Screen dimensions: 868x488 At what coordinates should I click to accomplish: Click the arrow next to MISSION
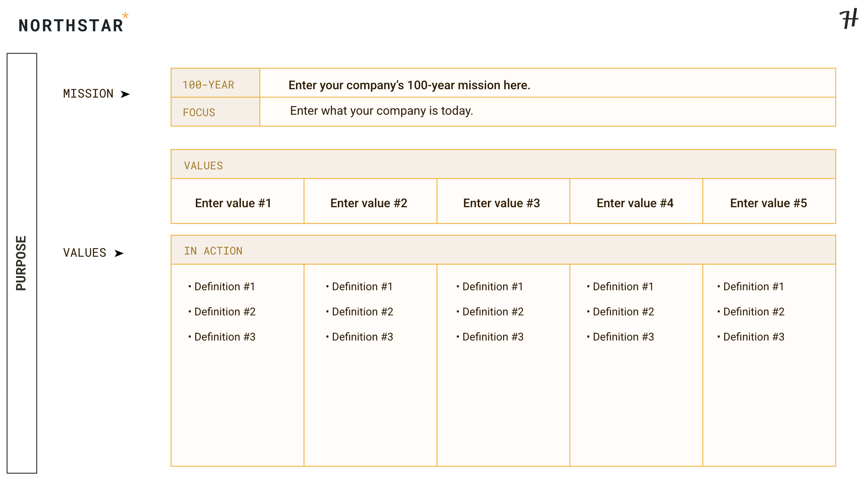point(125,94)
